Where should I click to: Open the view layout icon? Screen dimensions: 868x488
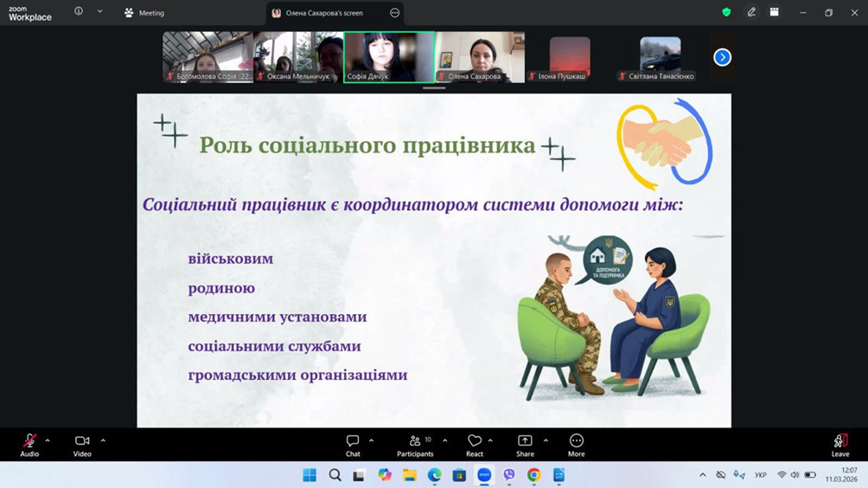click(775, 13)
